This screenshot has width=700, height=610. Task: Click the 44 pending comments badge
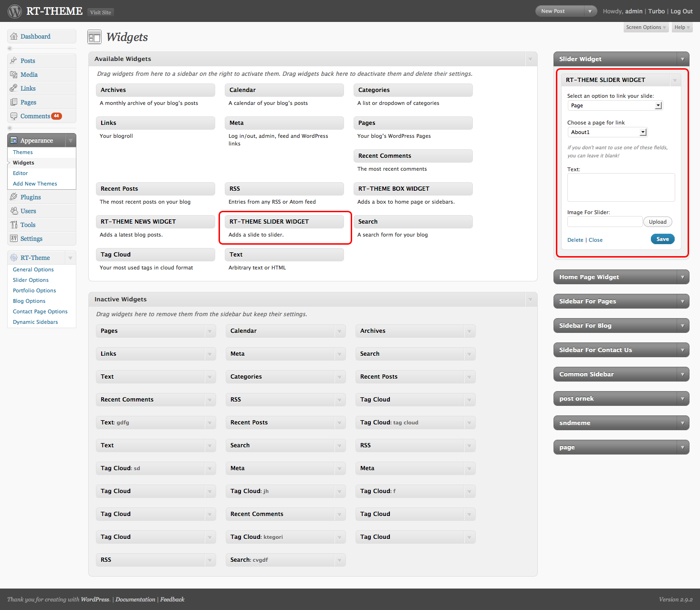pyautogui.click(x=56, y=116)
